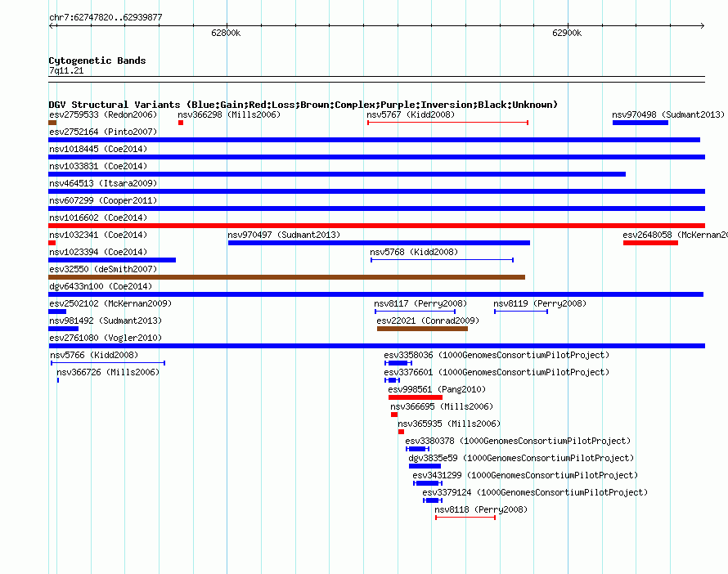This screenshot has width=728, height=574.
Task: Select the blue nsv1023394 gain bar
Action: click(x=112, y=260)
